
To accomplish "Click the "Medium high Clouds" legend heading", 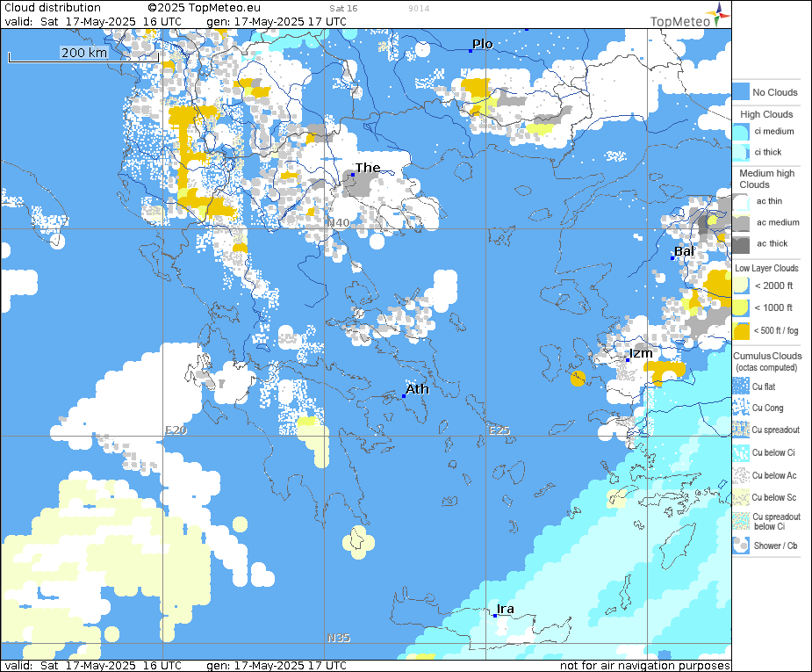I will 766,178.
